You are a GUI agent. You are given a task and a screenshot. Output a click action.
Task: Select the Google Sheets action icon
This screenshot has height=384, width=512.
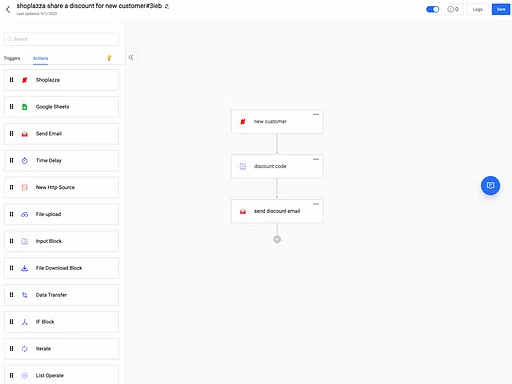click(24, 107)
